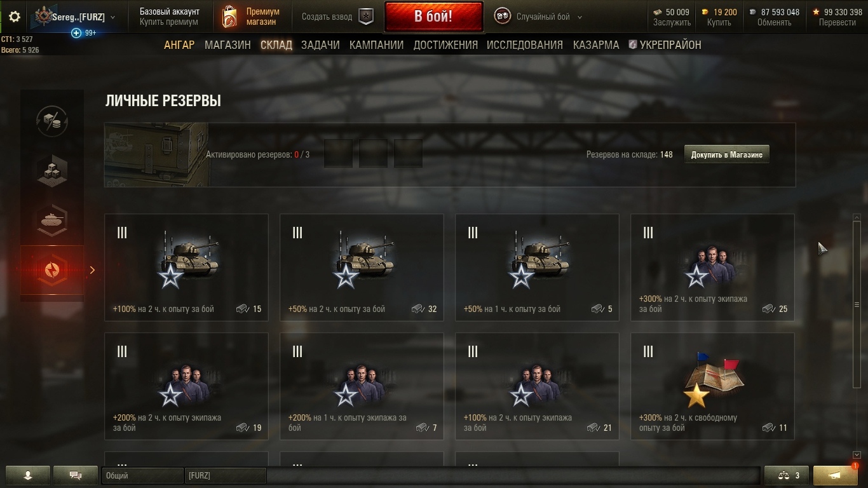
Task: Switch to the АНГАР tab
Action: [x=179, y=44]
